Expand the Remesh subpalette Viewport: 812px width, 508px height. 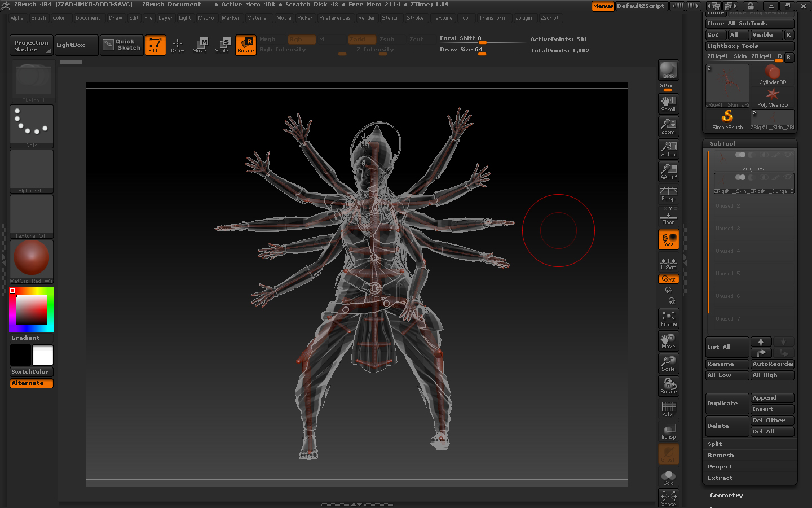pyautogui.click(x=721, y=456)
